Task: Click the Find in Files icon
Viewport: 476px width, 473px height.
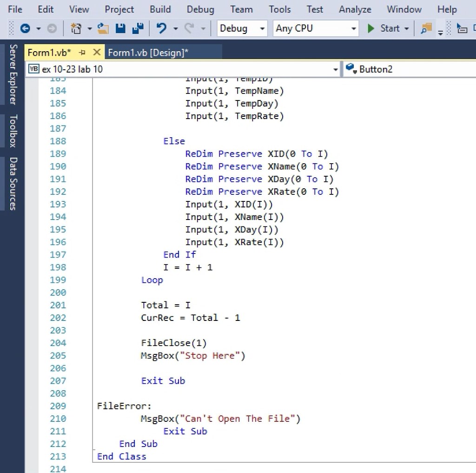Action: 426,29
